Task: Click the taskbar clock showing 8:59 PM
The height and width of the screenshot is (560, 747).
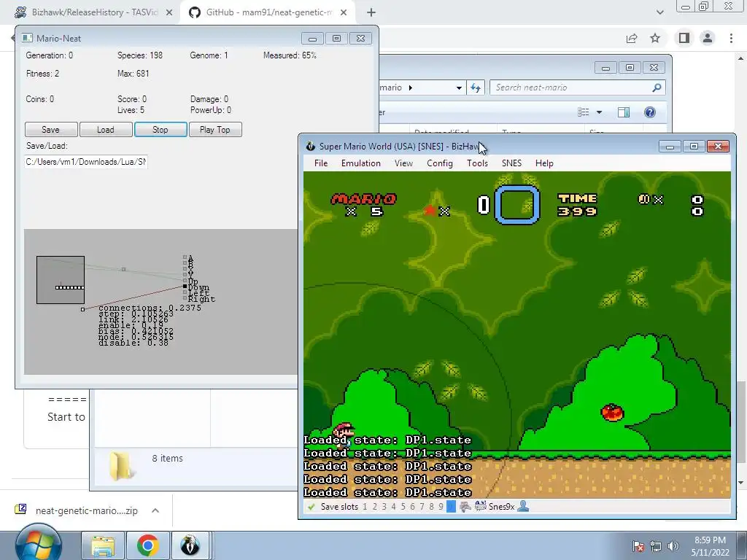Action: (710, 546)
